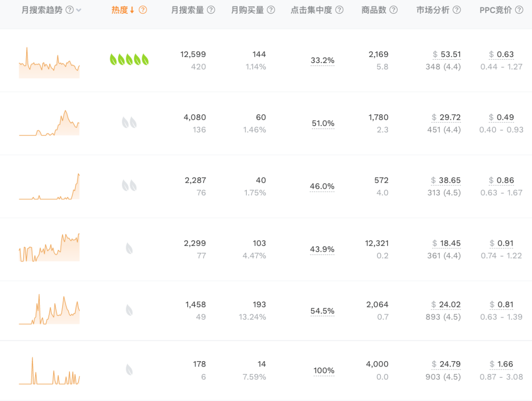532x401 pixels.
Task: Click the single leaf icon in fourth row
Action: [129, 249]
